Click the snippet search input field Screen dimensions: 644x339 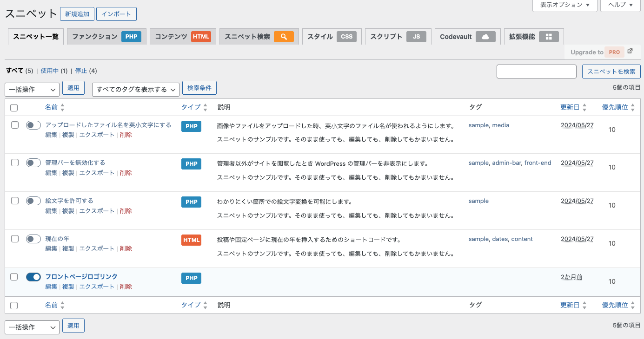click(536, 72)
